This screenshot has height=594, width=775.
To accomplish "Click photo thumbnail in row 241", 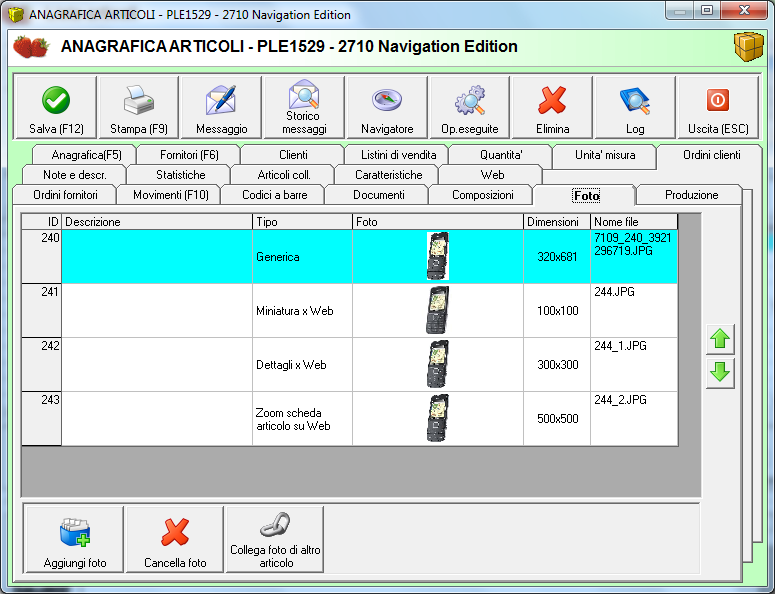I will pyautogui.click(x=438, y=311).
